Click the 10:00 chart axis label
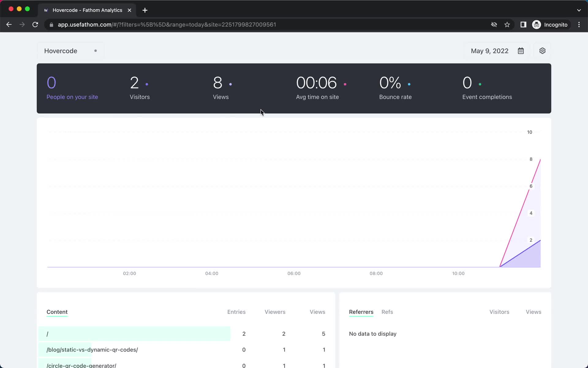Screen dimensions: 588x368 pos(458,273)
